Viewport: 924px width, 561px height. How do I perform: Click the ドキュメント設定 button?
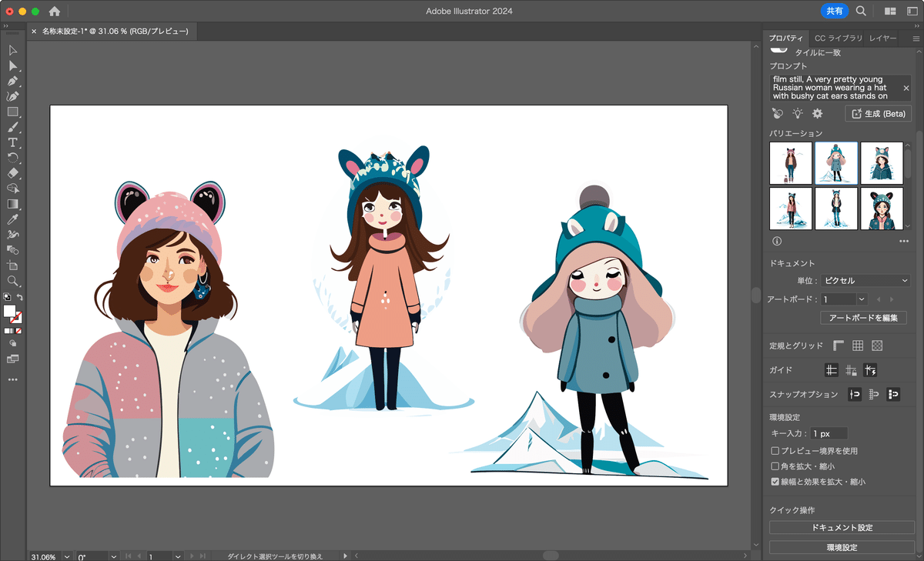[x=842, y=527]
